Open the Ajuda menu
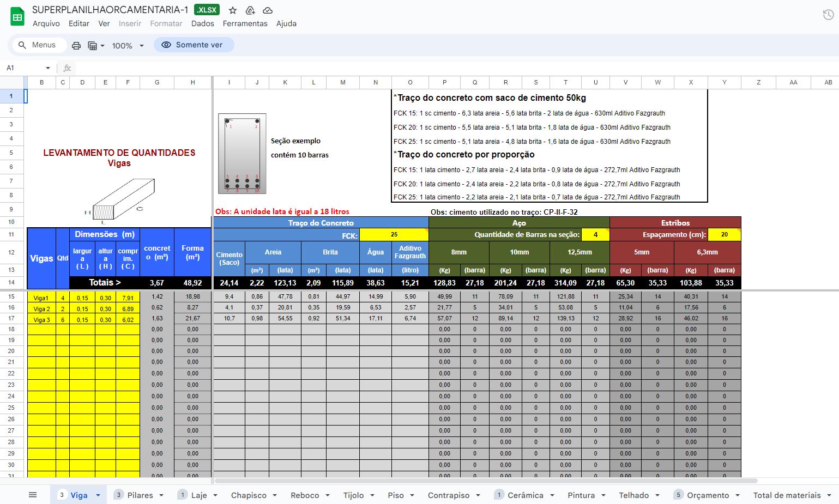839x504 pixels. point(286,23)
